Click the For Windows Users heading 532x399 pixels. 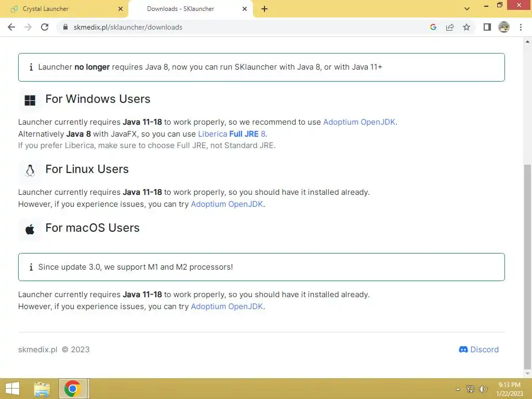98,99
